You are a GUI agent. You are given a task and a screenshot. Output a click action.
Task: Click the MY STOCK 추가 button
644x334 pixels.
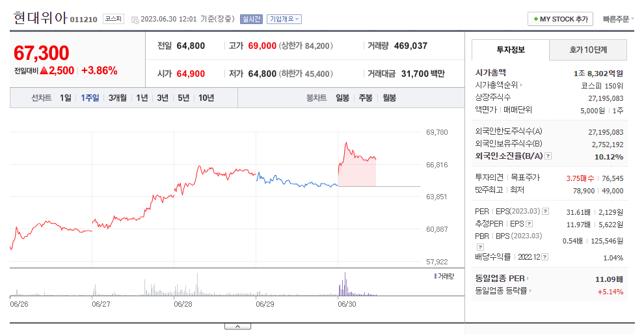tap(560, 19)
